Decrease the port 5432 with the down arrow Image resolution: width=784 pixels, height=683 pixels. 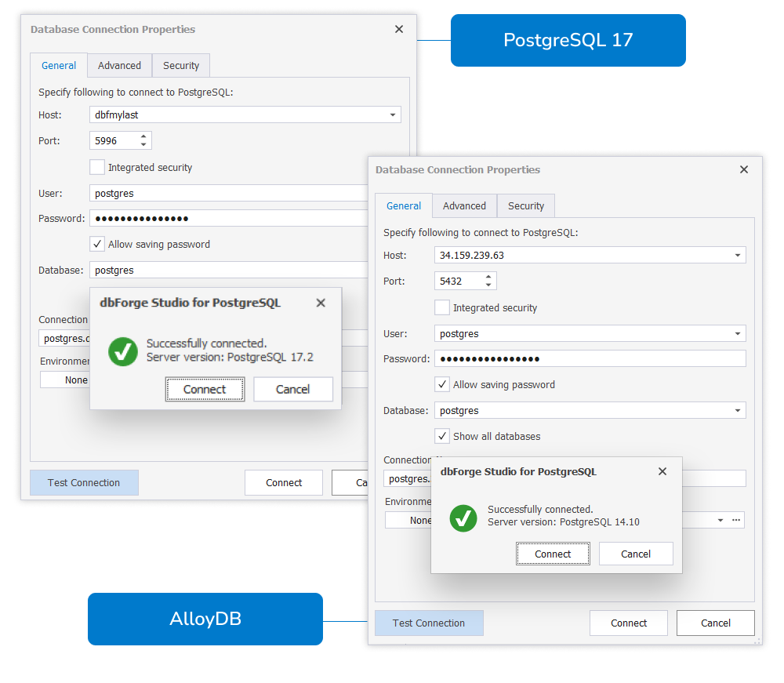click(488, 285)
